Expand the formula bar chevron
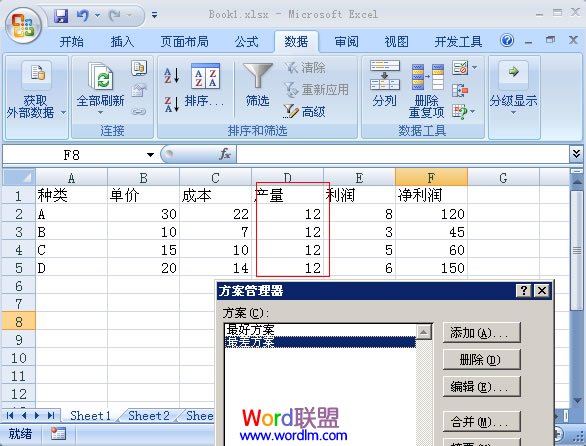 click(x=576, y=154)
